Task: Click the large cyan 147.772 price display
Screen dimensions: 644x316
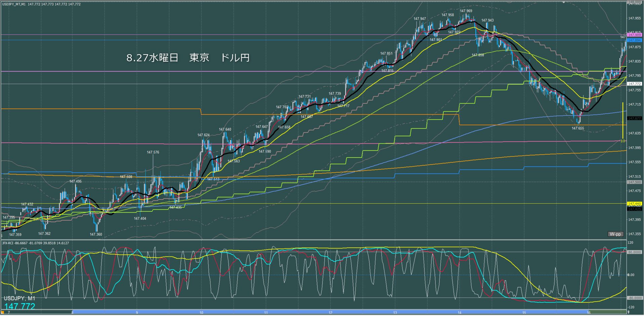Action: (x=20, y=306)
